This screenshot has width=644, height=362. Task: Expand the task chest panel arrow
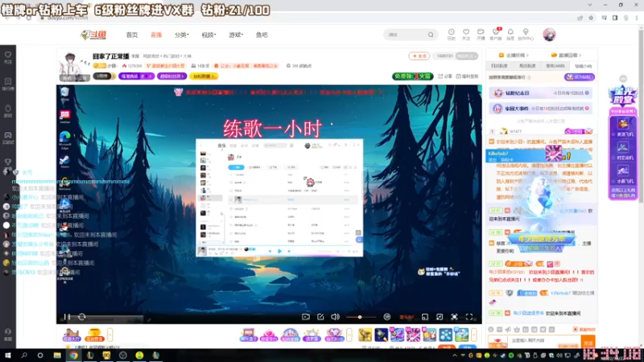pyautogui.click(x=110, y=335)
